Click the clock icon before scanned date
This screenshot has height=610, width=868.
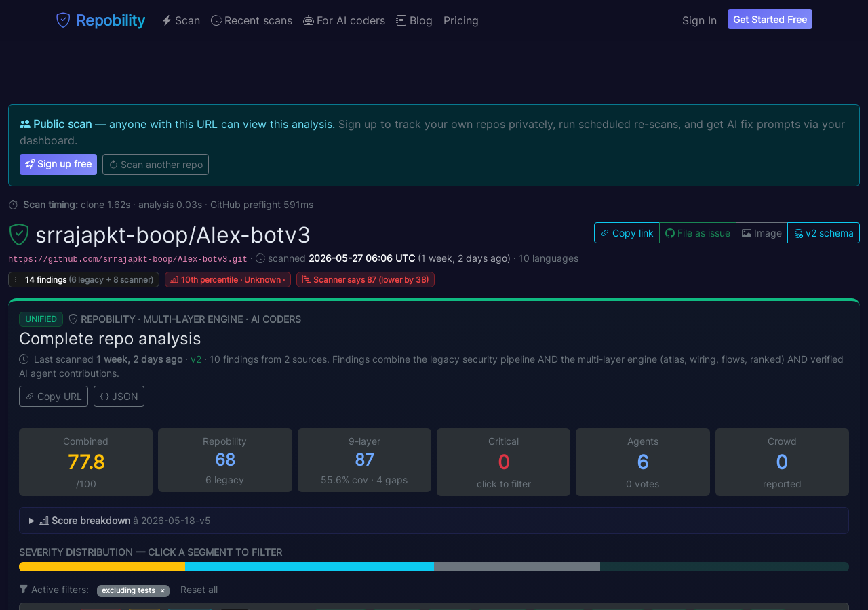260,258
